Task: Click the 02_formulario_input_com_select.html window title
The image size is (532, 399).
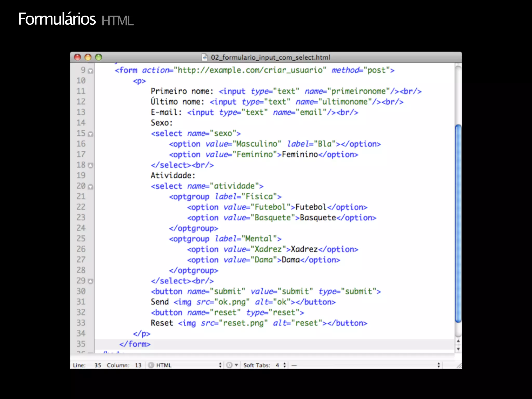Action: [x=270, y=57]
